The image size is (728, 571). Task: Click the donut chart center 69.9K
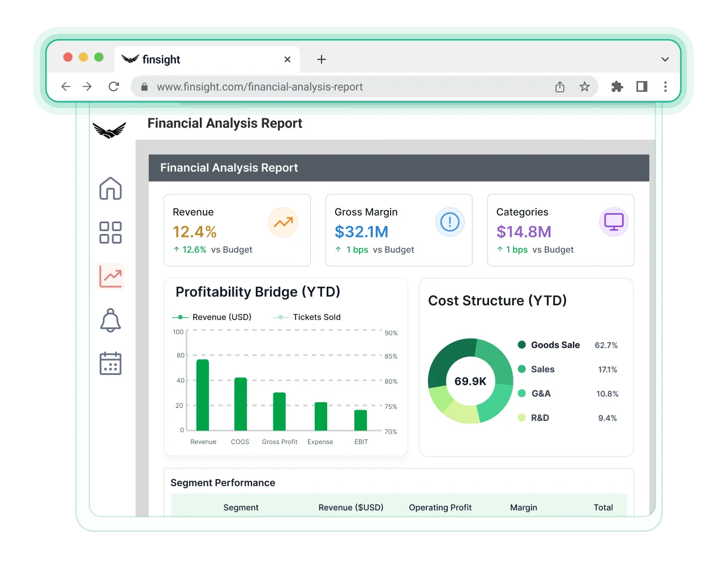[470, 381]
